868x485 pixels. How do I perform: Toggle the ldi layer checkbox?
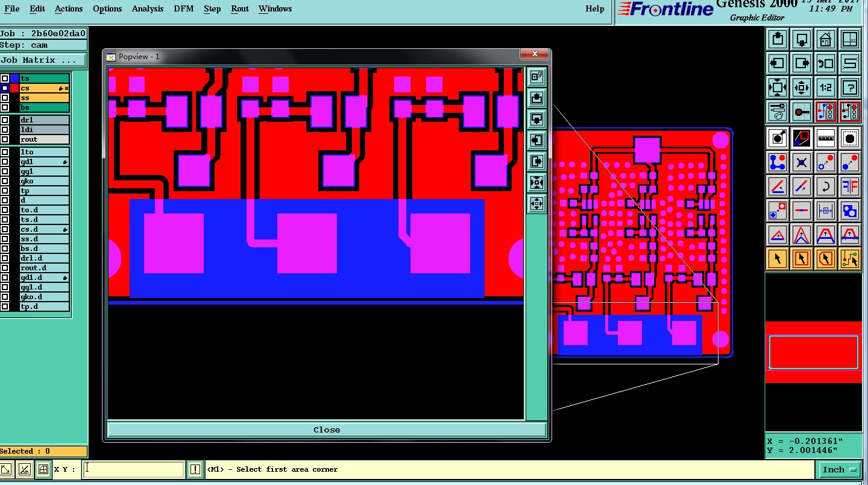point(5,130)
